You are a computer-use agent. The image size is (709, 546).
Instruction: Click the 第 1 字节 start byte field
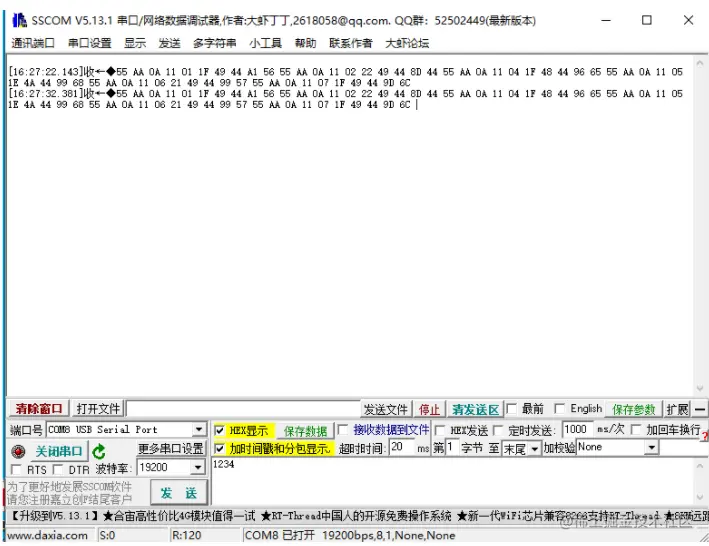452,448
